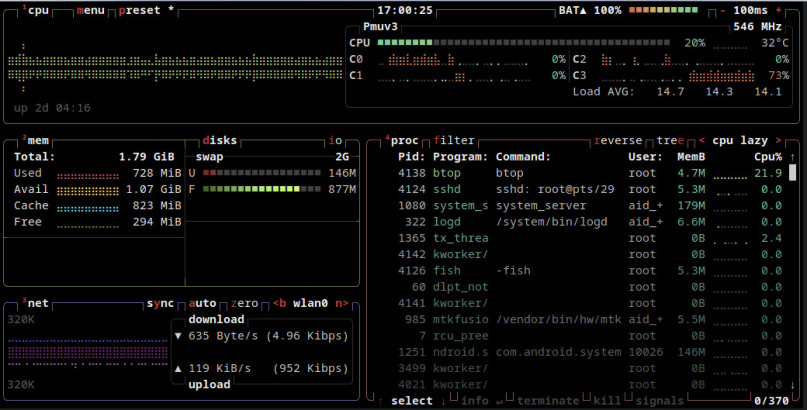This screenshot has width=807, height=410.
Task: Toggle net graph sync scaling
Action: pyautogui.click(x=160, y=303)
